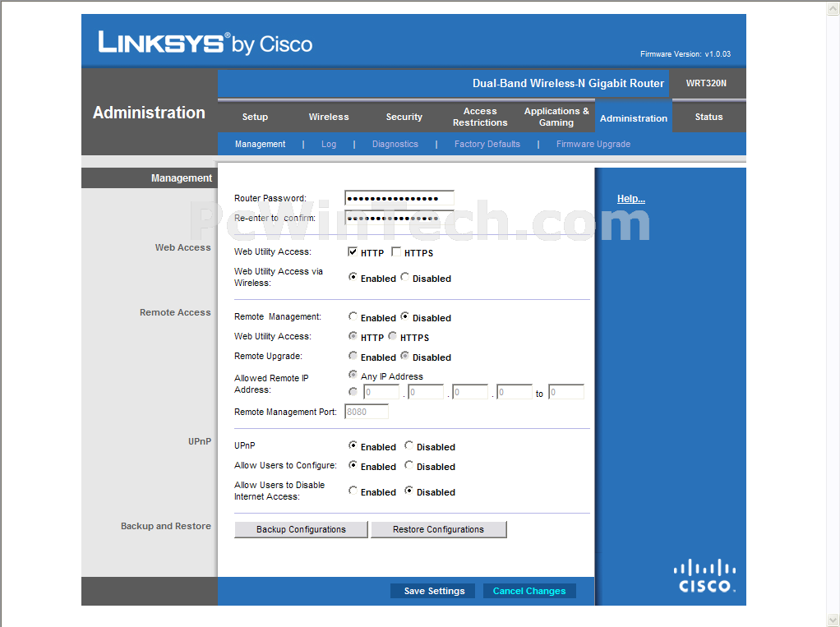Click the second octet of Allowed Remote IP
The height and width of the screenshot is (627, 840).
click(x=426, y=392)
